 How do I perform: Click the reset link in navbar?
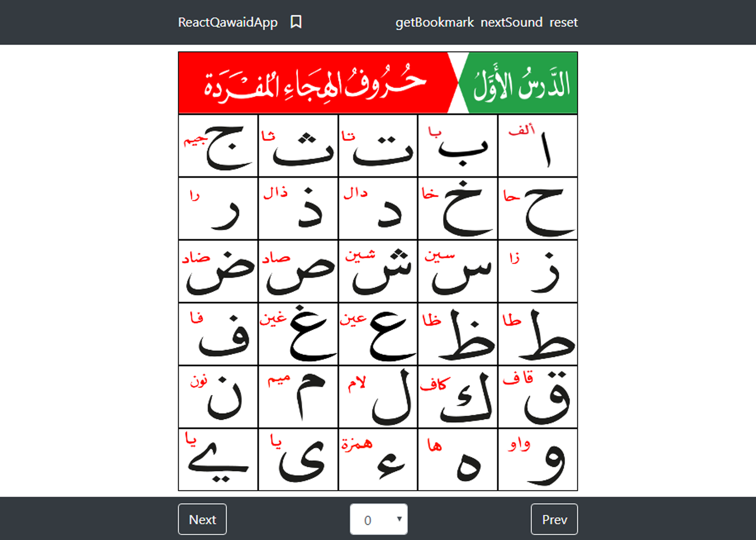pyautogui.click(x=563, y=22)
